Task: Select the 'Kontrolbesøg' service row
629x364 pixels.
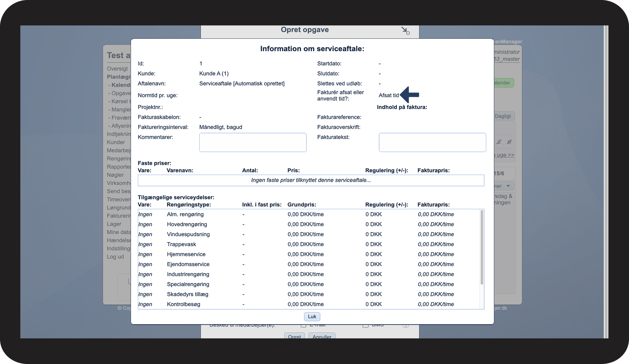Action: [x=309, y=304]
